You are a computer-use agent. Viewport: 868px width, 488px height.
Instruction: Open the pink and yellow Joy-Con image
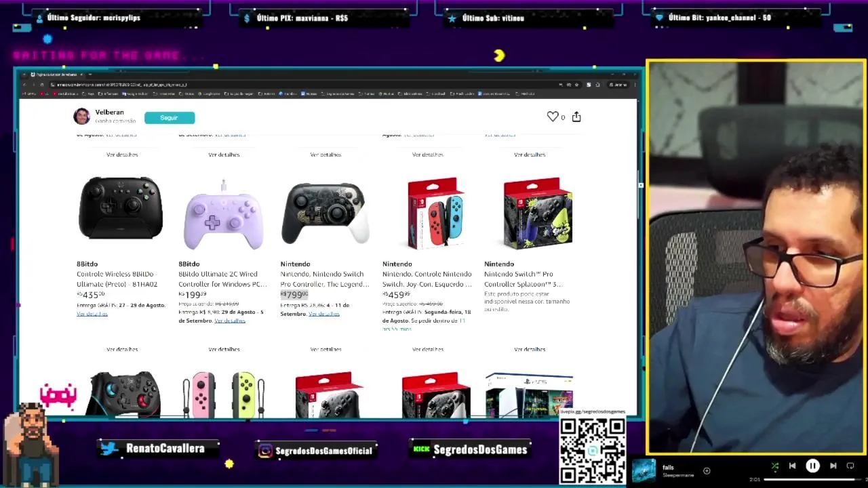click(224, 393)
